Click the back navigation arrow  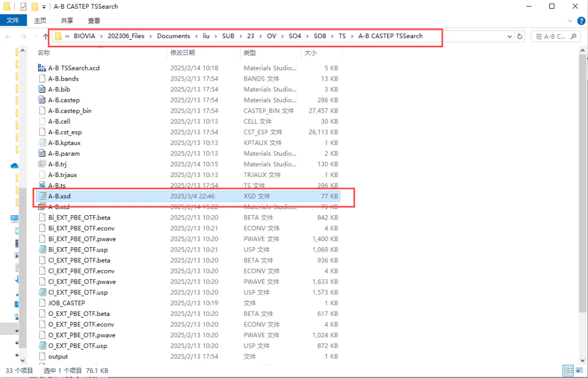click(8, 36)
